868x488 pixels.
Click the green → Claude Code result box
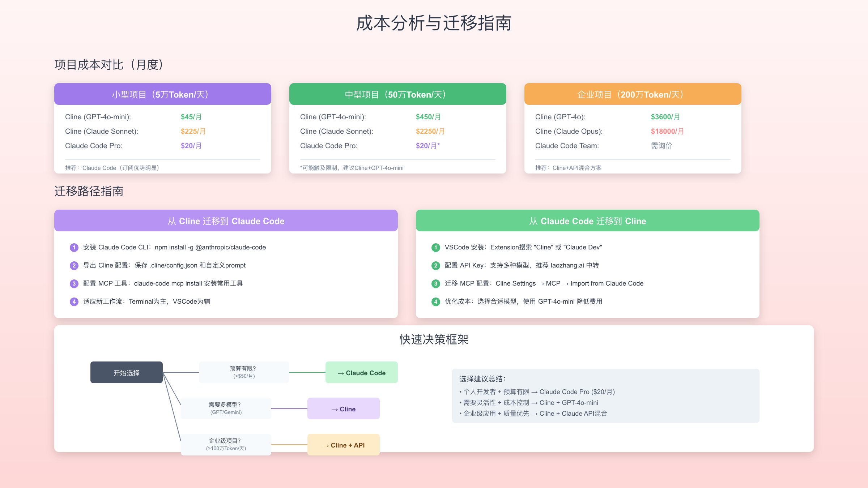[362, 372]
